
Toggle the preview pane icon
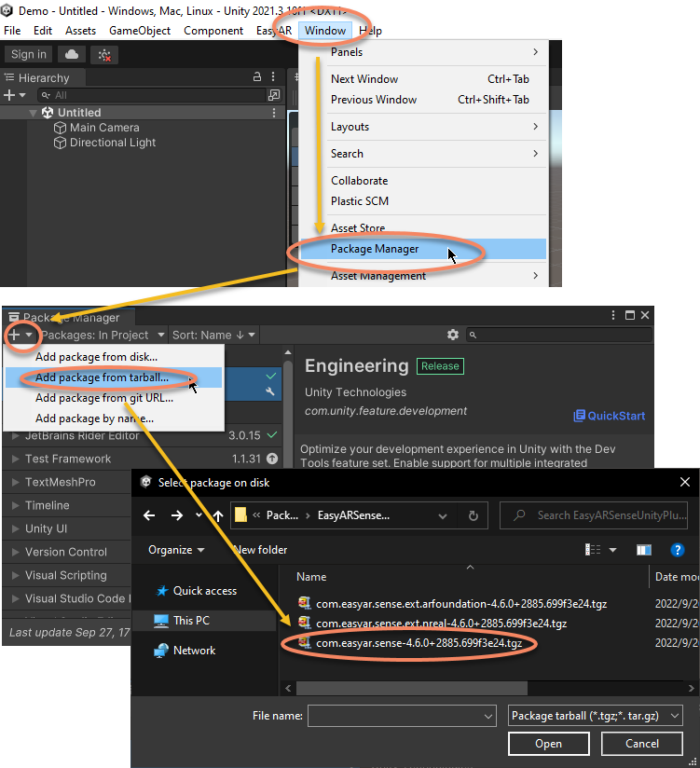coord(644,550)
